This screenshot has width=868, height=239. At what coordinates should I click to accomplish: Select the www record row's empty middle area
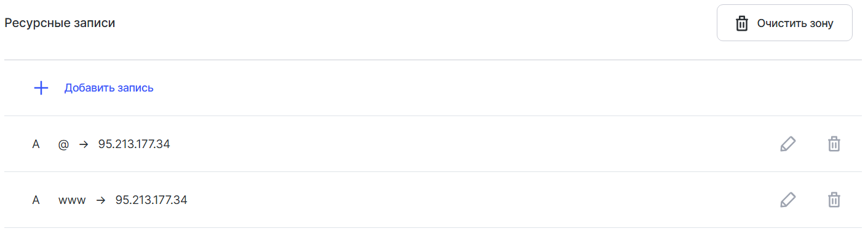click(479, 200)
